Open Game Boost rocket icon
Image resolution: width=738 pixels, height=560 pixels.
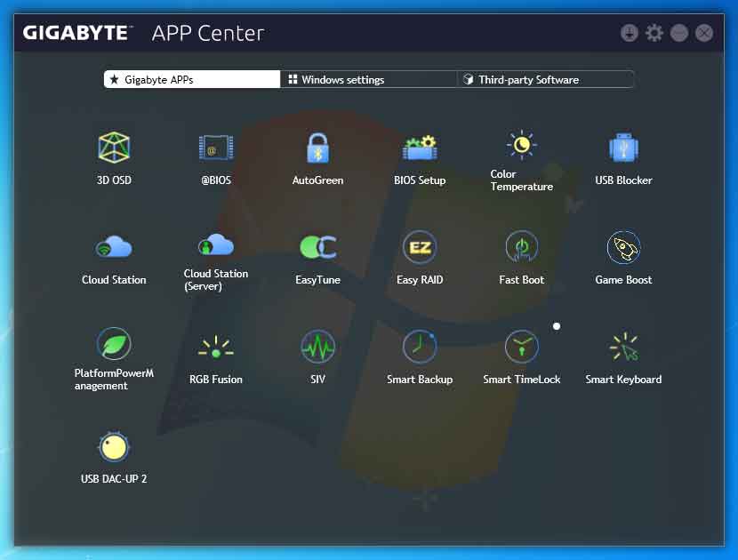pos(623,247)
